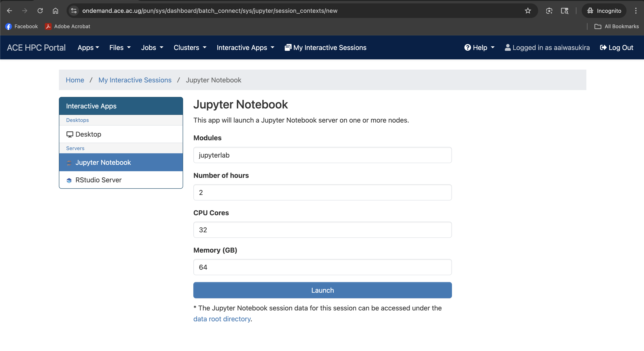Image resolution: width=644 pixels, height=351 pixels.
Task: Click the Log Out exit icon
Action: 603,47
